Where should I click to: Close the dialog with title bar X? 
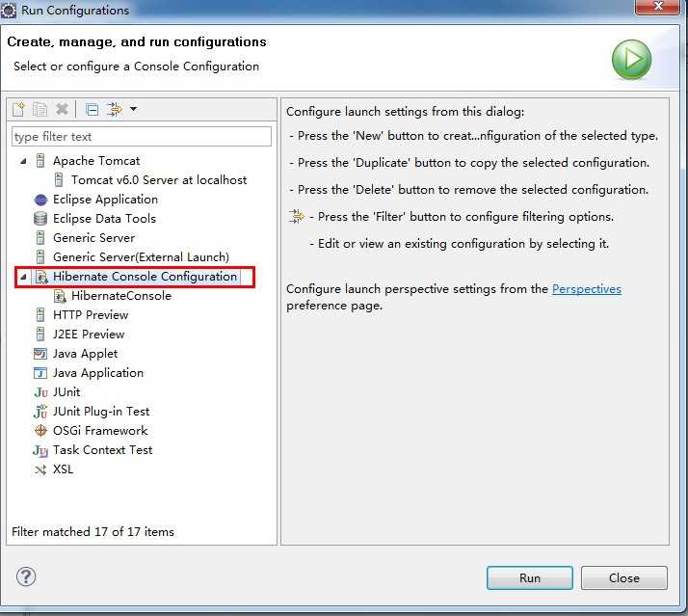coord(657,6)
